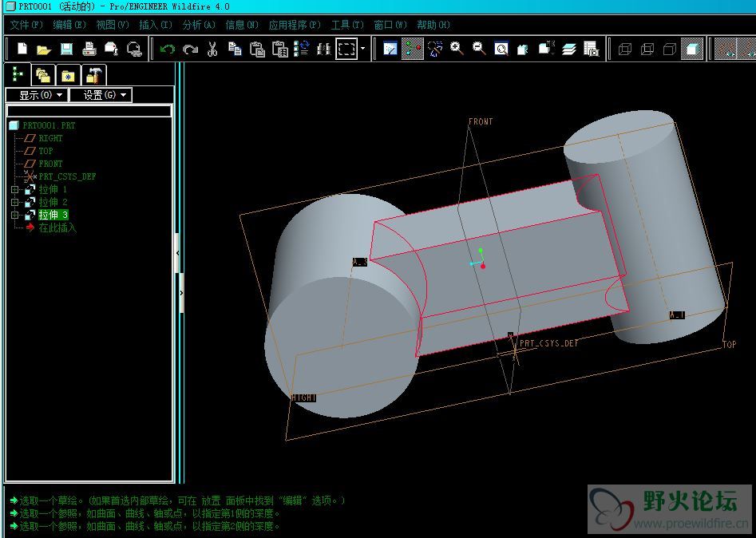This screenshot has height=538, width=756.
Task: Open the 工具(T) menu
Action: 347,25
